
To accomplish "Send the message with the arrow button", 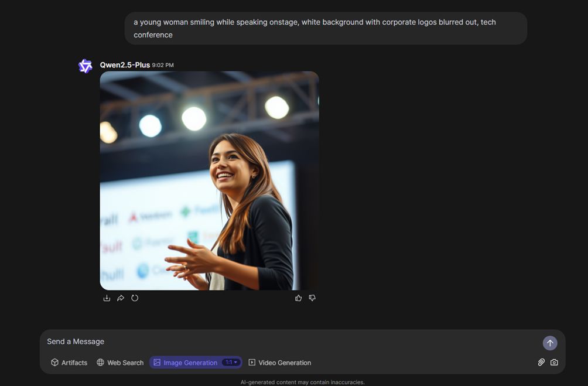I will tap(550, 343).
